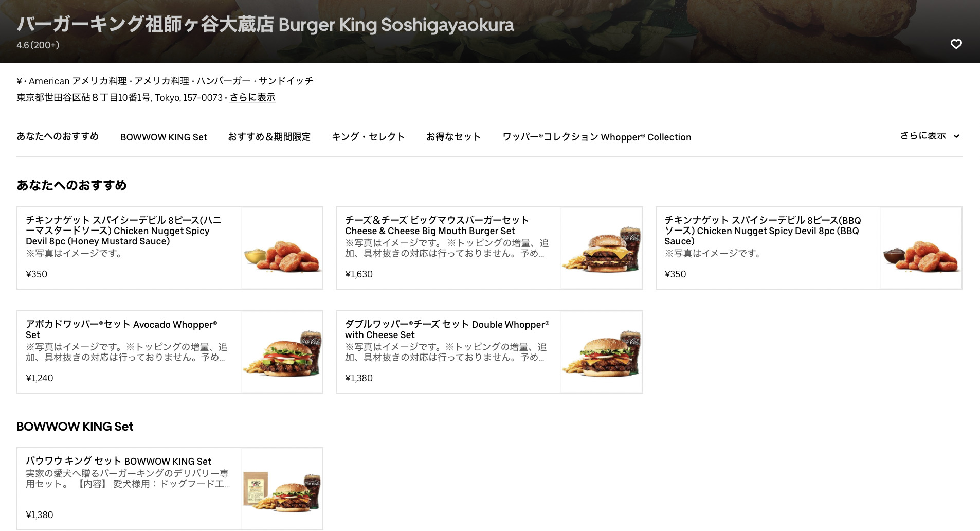
Task: Select Chicken Nugget Spicy Devil Honey Mustard title
Action: click(124, 231)
